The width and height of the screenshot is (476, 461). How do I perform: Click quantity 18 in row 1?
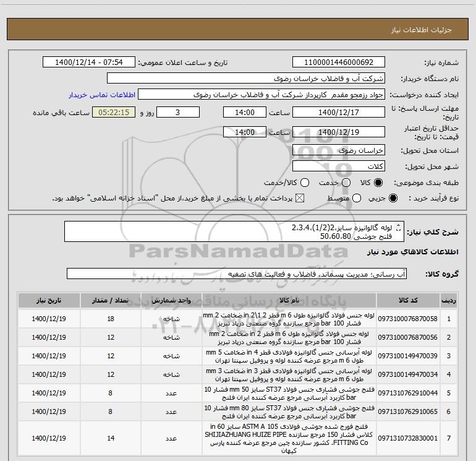click(x=111, y=319)
